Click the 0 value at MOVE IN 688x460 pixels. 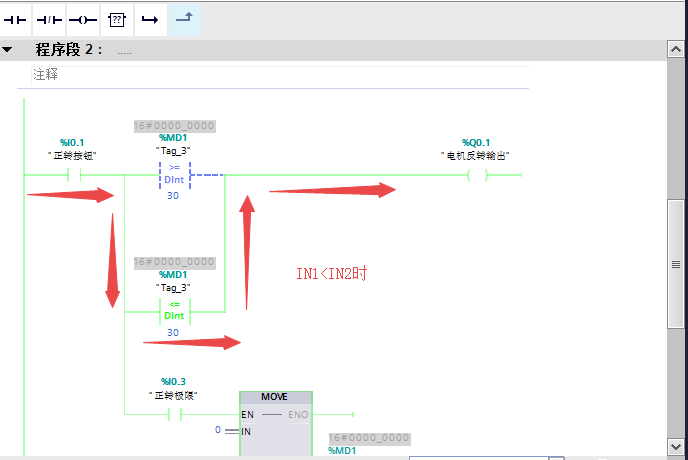point(218,430)
